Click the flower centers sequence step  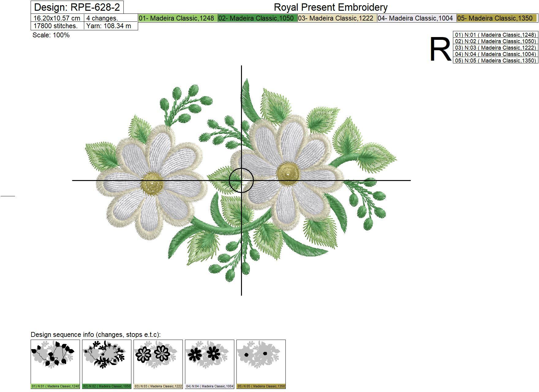[261, 366]
